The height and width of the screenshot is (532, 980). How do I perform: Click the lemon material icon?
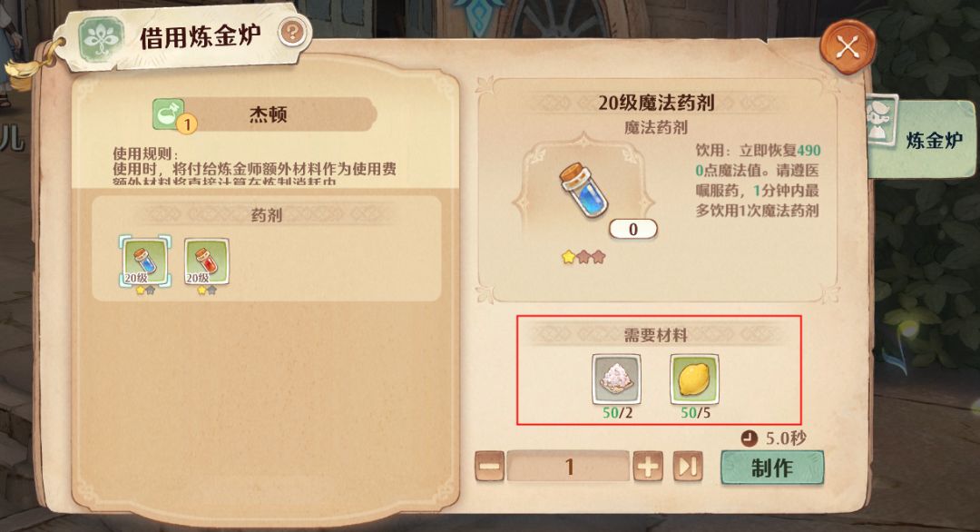(x=694, y=379)
